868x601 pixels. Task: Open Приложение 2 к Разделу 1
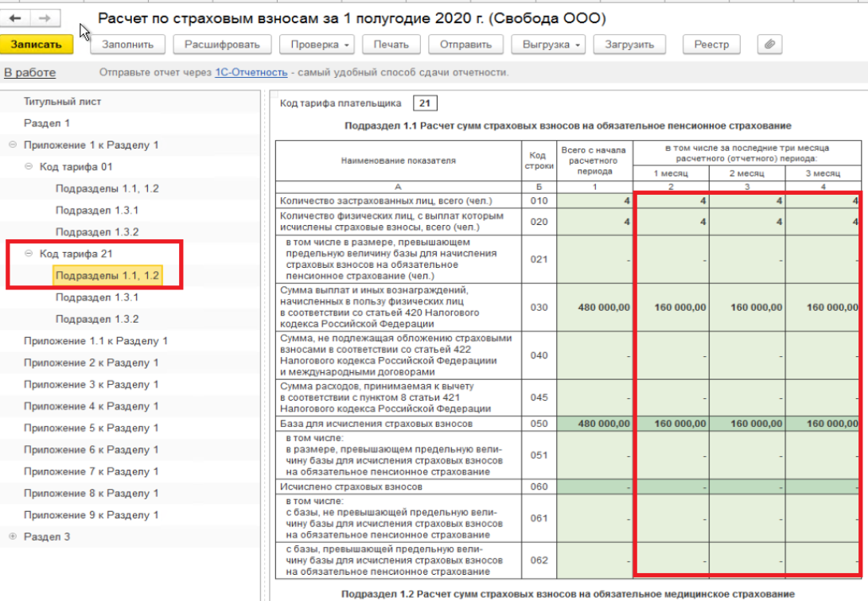coord(91,363)
